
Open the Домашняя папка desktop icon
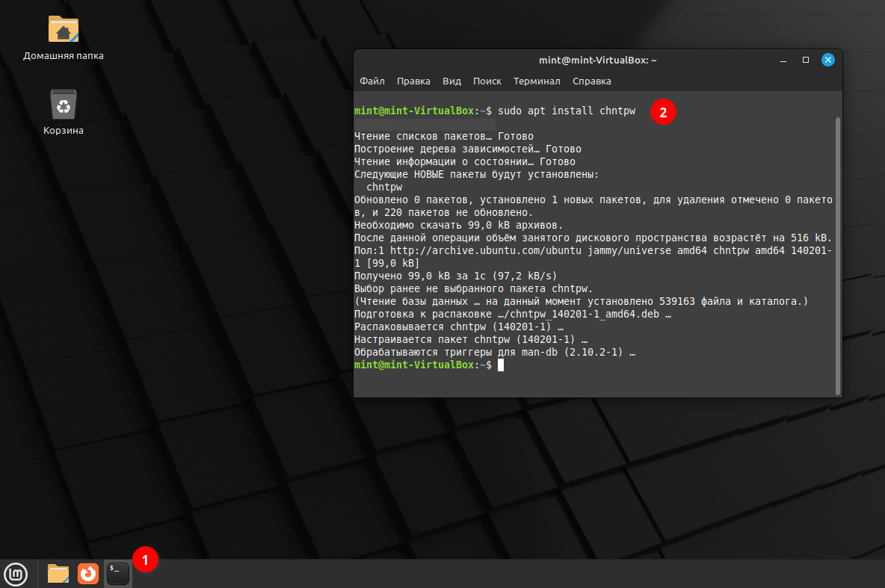[x=63, y=28]
